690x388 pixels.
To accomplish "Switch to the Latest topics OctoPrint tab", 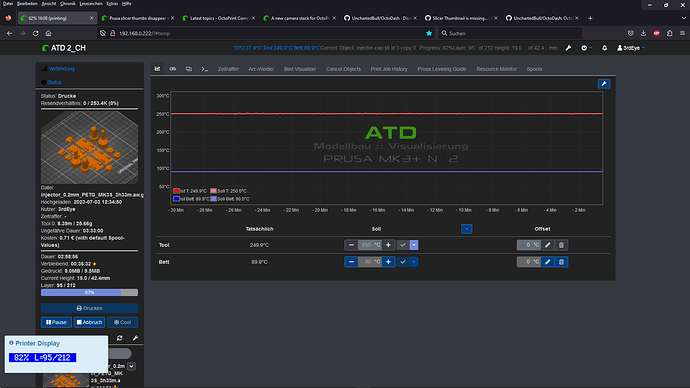I will tap(219, 18).
